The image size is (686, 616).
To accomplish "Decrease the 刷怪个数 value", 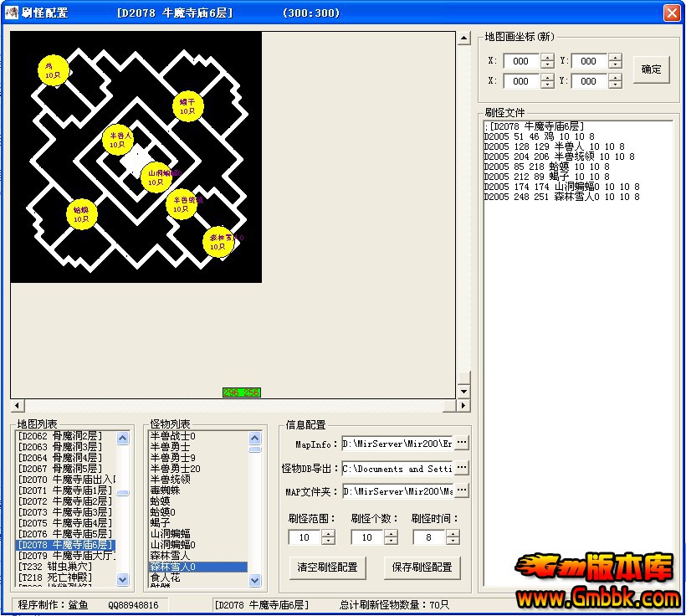I will pyautogui.click(x=392, y=541).
